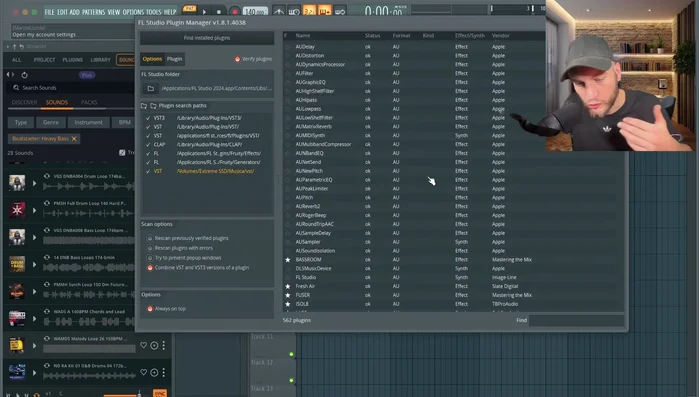Viewport: 699px width, 397px height.
Task: Toggle favorite star for AUDelay plugin
Action: [x=288, y=47]
